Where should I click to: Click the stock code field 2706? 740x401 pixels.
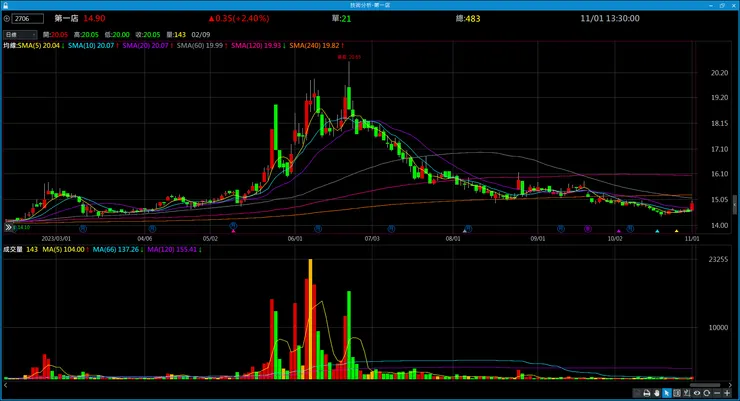click(28, 19)
